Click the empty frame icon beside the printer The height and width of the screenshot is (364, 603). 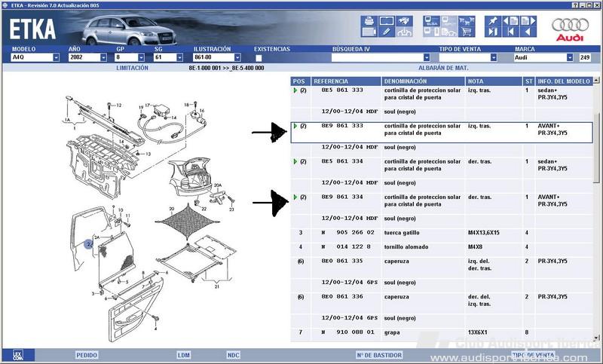pos(387,21)
